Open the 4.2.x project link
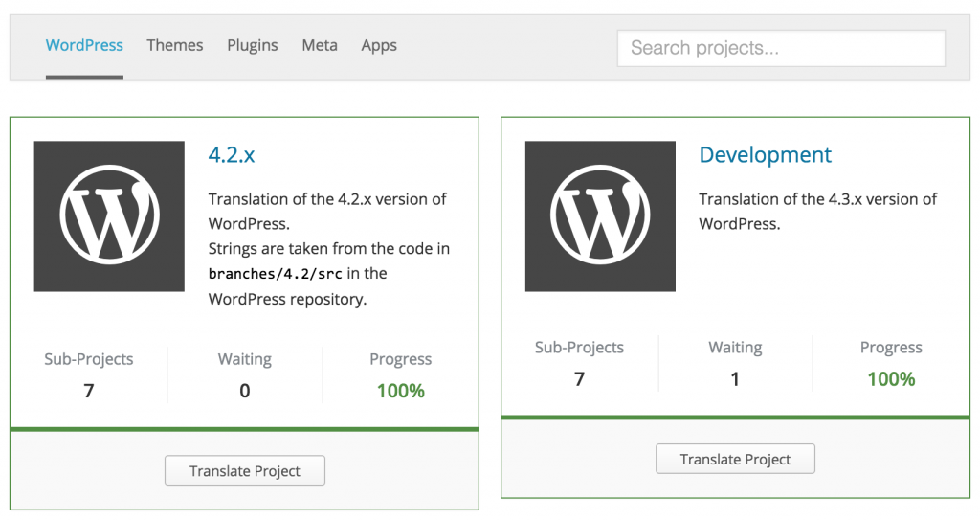 coord(232,154)
